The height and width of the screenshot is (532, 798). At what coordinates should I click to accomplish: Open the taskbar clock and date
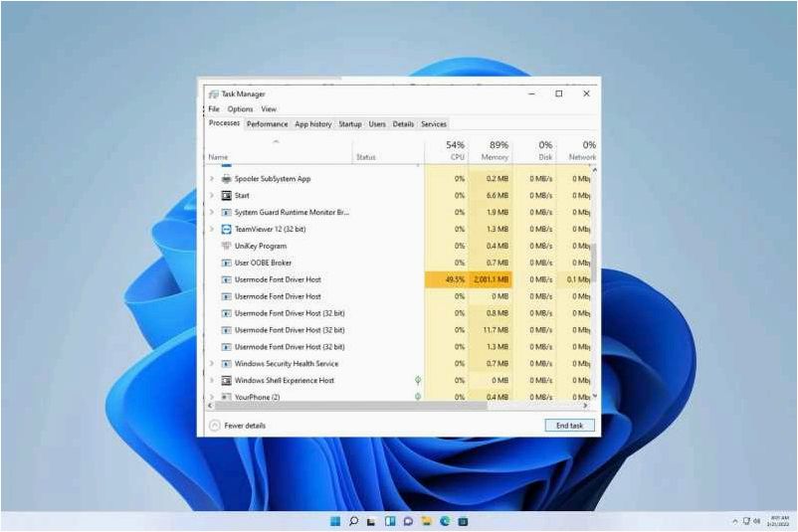[x=779, y=521]
